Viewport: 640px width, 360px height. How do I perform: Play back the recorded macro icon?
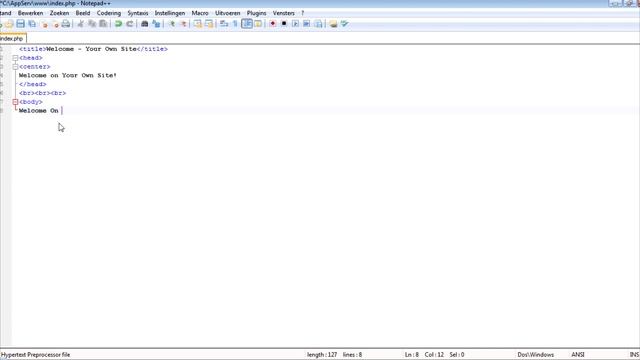pos(296,24)
